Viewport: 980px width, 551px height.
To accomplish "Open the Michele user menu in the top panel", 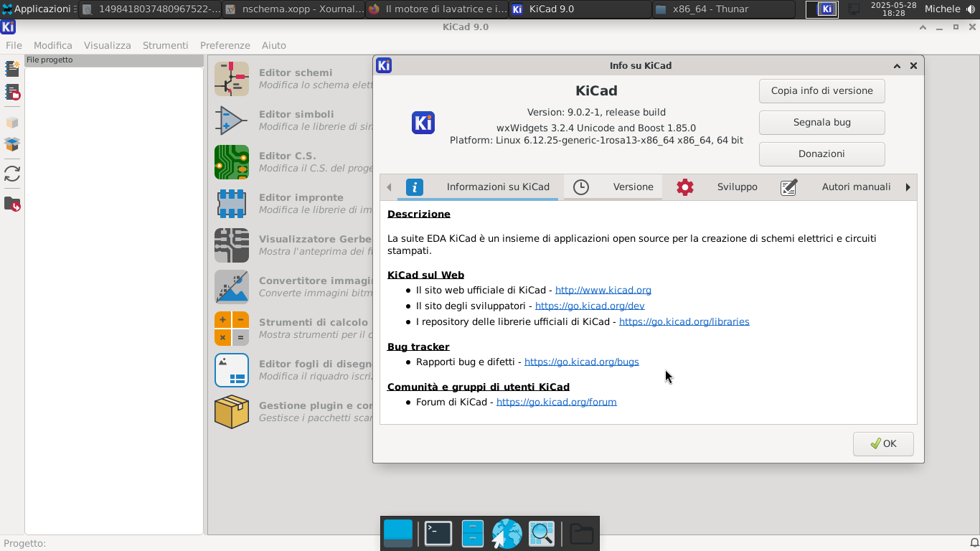I will pos(942,9).
